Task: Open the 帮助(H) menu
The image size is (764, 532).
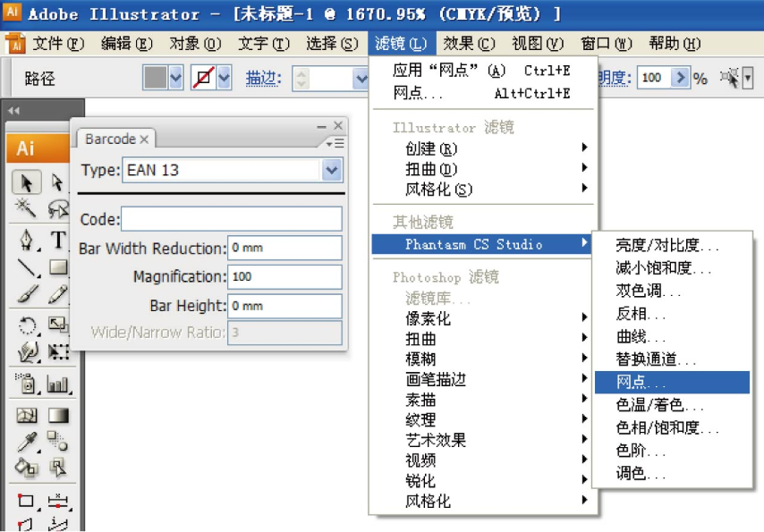Action: 675,43
